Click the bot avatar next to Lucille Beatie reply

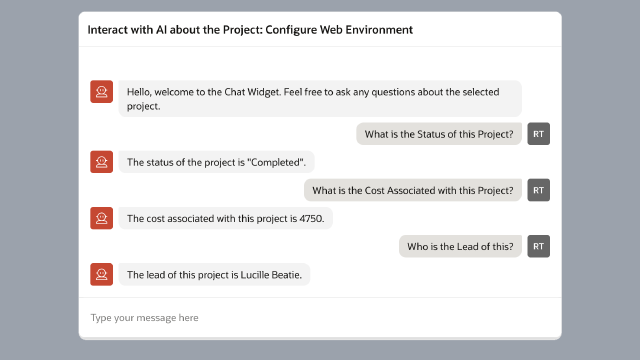pyautogui.click(x=102, y=274)
